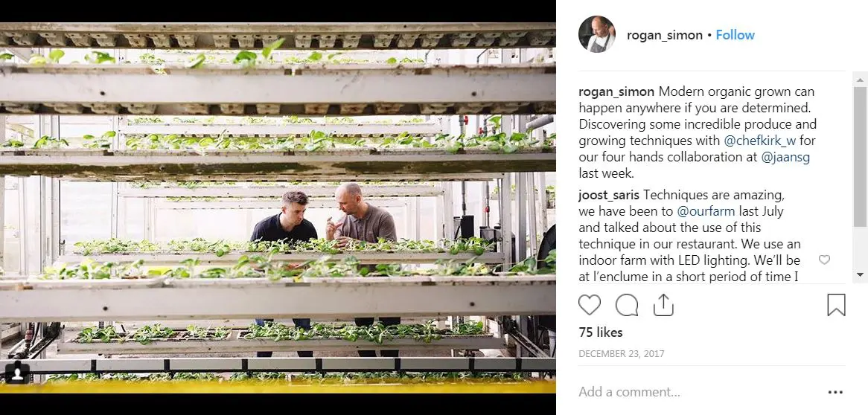Click the comments scrollbar thumb
This screenshot has width=868, height=415.
[x=860, y=157]
